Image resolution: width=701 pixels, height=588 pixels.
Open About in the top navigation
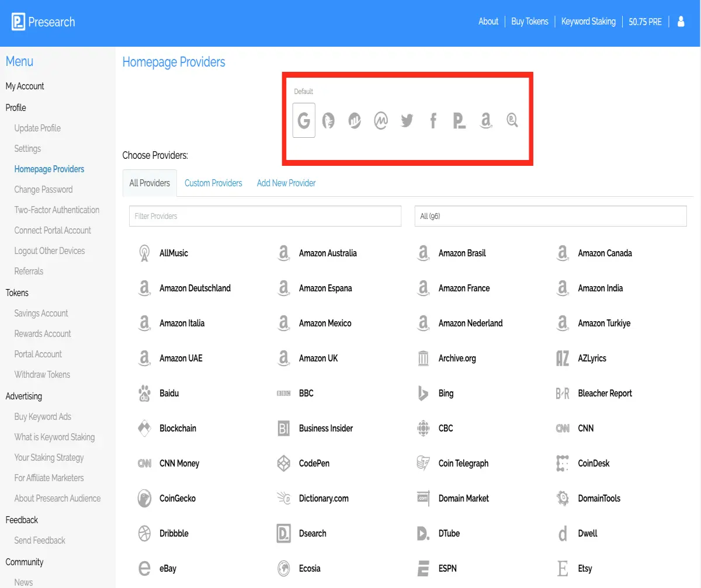coord(488,22)
